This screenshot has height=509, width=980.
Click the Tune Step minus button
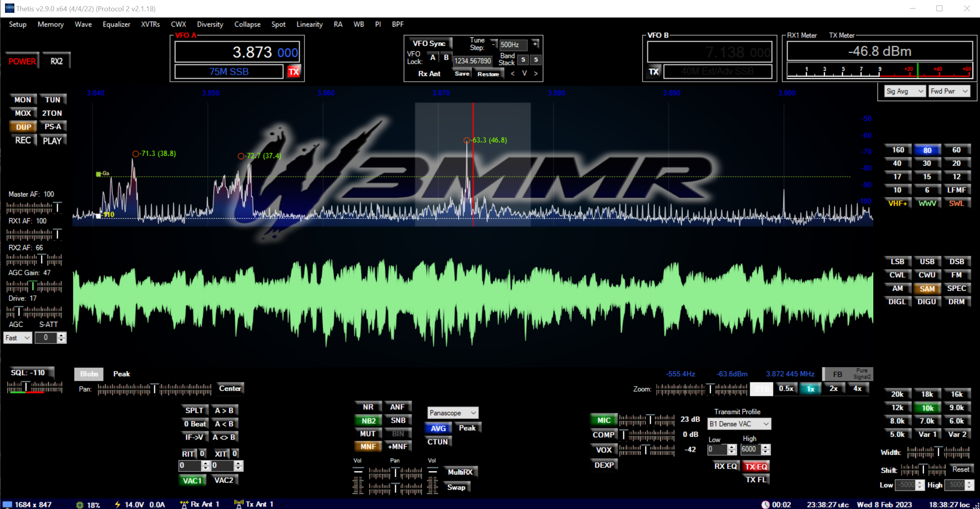point(493,44)
